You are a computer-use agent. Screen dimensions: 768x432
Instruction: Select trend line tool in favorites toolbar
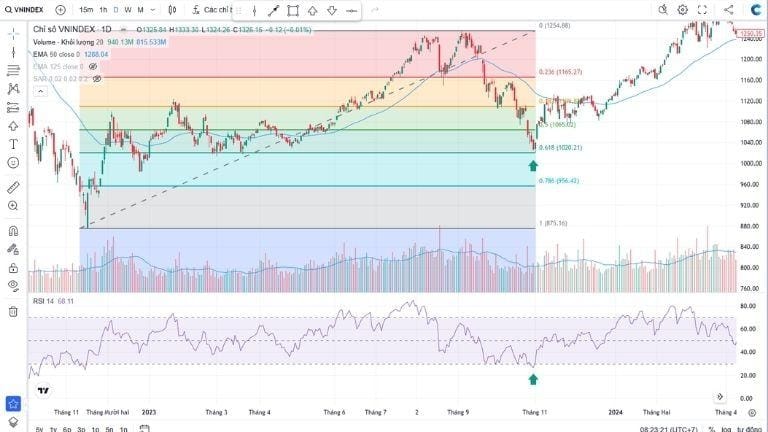(273, 10)
